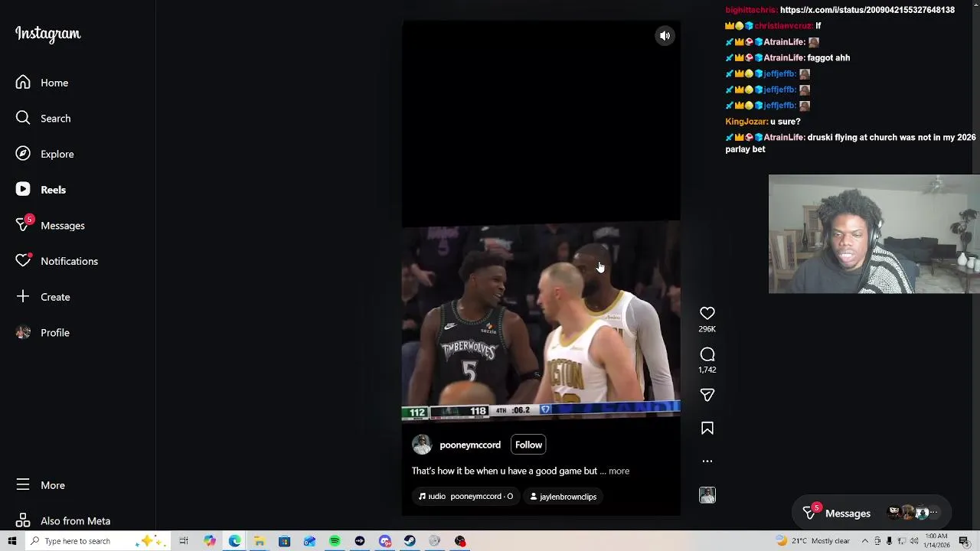The image size is (980, 551).
Task: Share the reel with paper-plane icon
Action: (707, 395)
